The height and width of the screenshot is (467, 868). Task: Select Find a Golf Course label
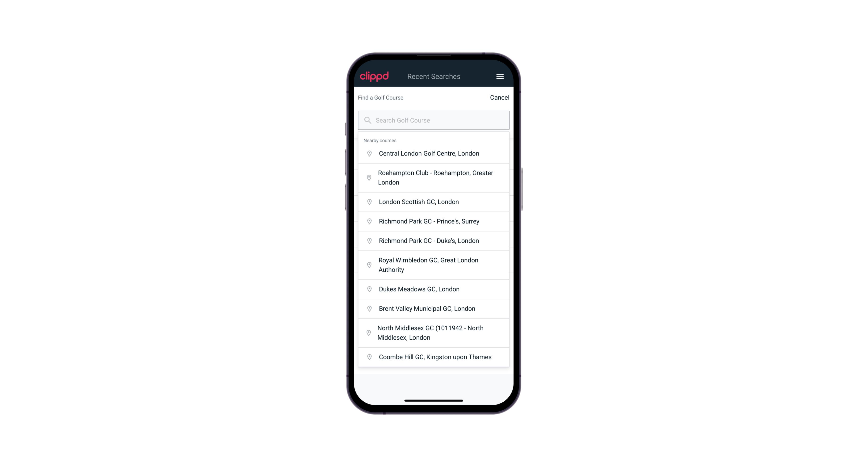click(380, 97)
